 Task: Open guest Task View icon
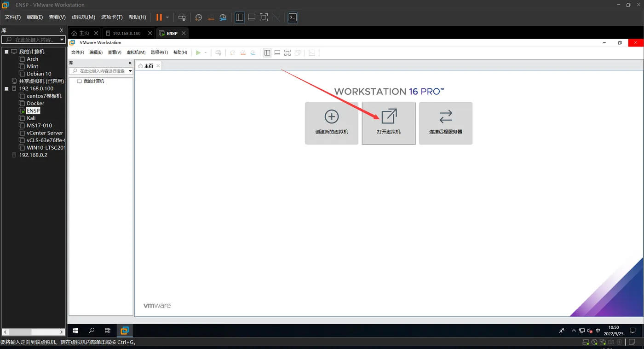pos(108,331)
